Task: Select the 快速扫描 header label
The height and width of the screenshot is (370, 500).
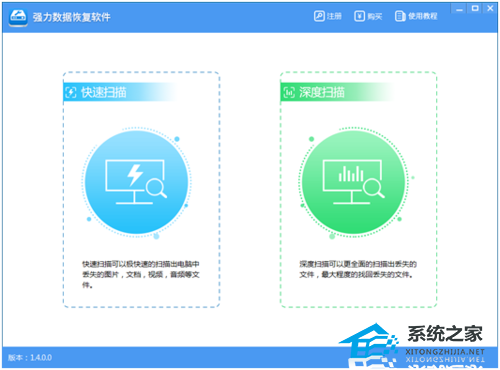Action: click(104, 92)
